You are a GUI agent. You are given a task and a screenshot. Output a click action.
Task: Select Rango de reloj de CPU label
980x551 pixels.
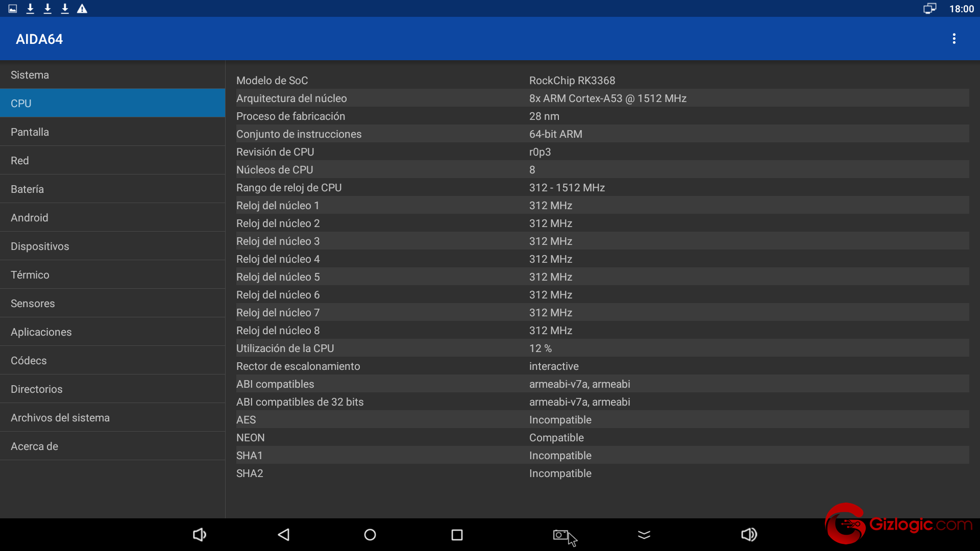pos(289,187)
